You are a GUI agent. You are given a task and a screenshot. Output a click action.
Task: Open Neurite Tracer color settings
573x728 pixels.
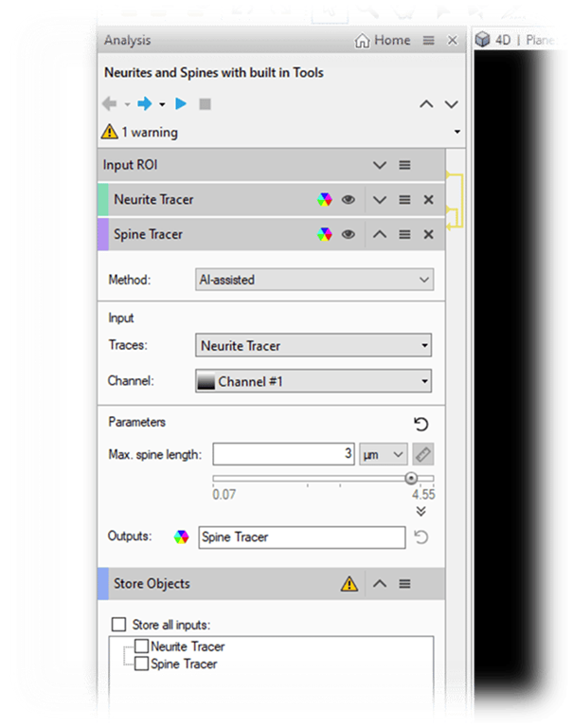(x=325, y=200)
